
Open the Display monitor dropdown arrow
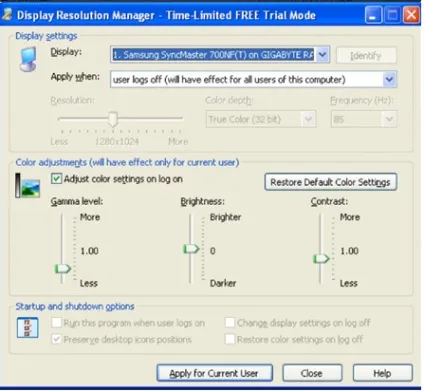pos(322,55)
